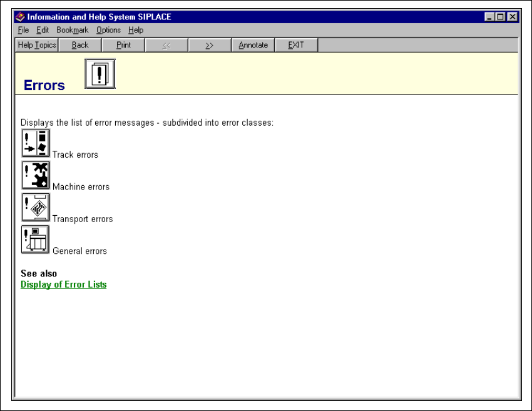
Task: Click the Transport errors label
Action: 83,219
